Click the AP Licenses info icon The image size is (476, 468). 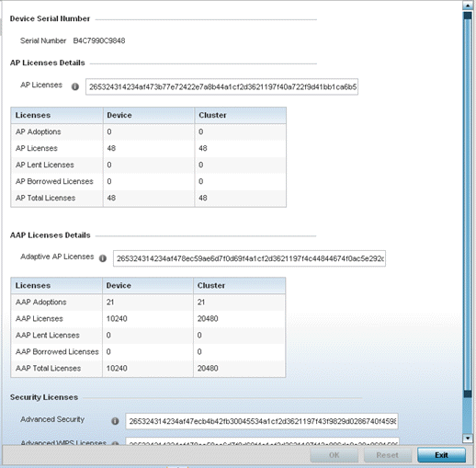pyautogui.click(x=75, y=86)
